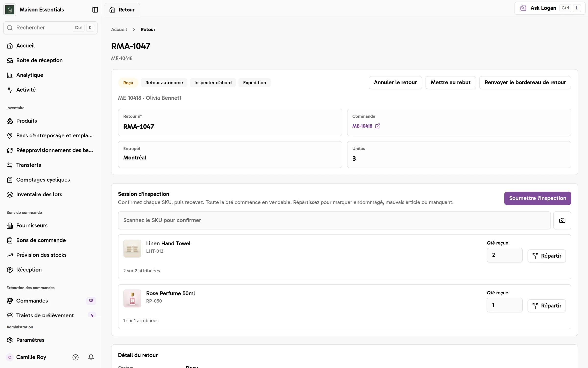Click Linen Hand Towel thumbnail
Viewport: 588px width, 368px height.
[x=132, y=249]
